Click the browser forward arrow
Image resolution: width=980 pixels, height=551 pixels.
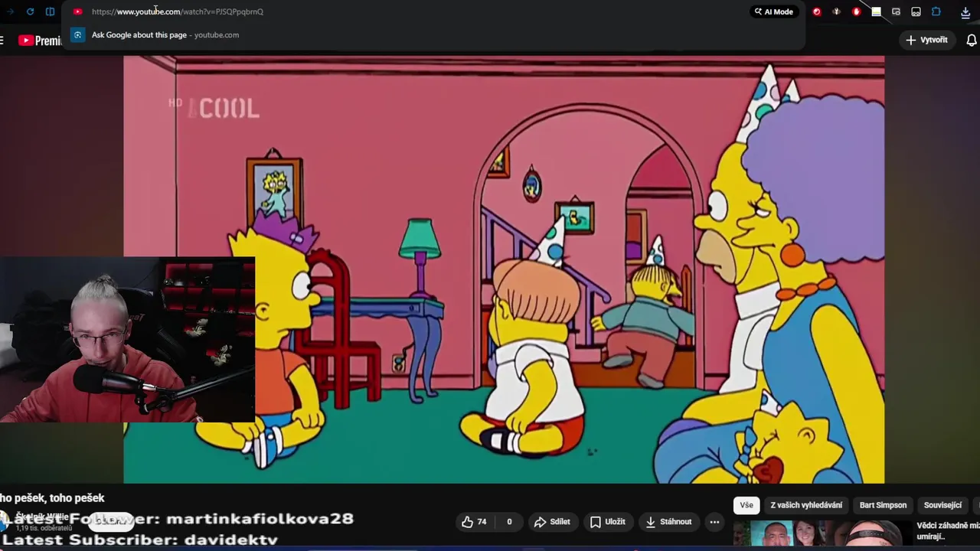pos(10,11)
